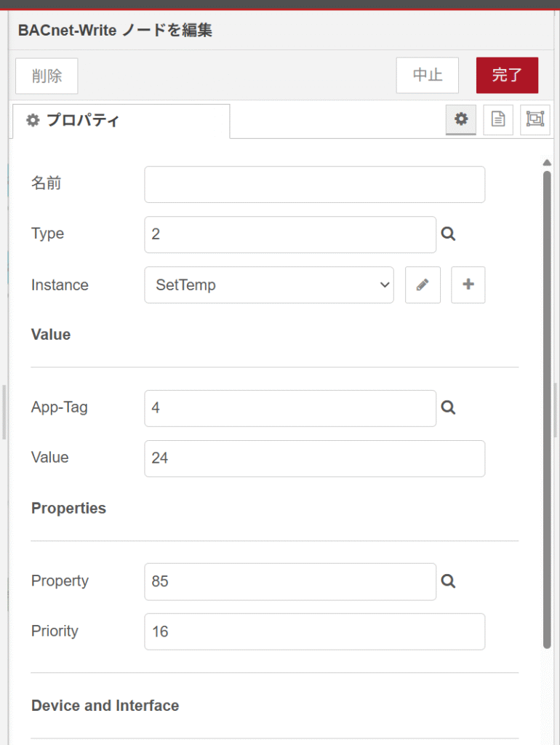Click the 中止 button

click(x=428, y=75)
